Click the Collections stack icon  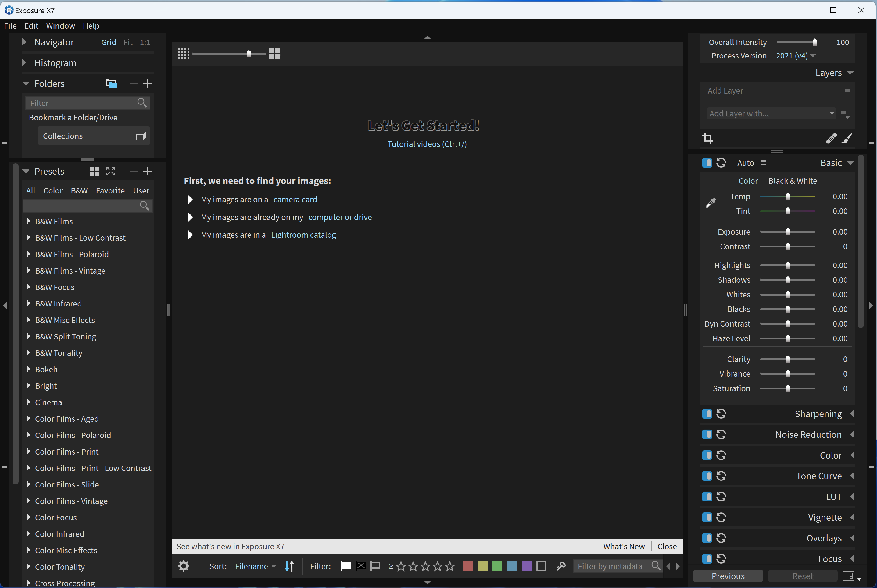tap(141, 136)
